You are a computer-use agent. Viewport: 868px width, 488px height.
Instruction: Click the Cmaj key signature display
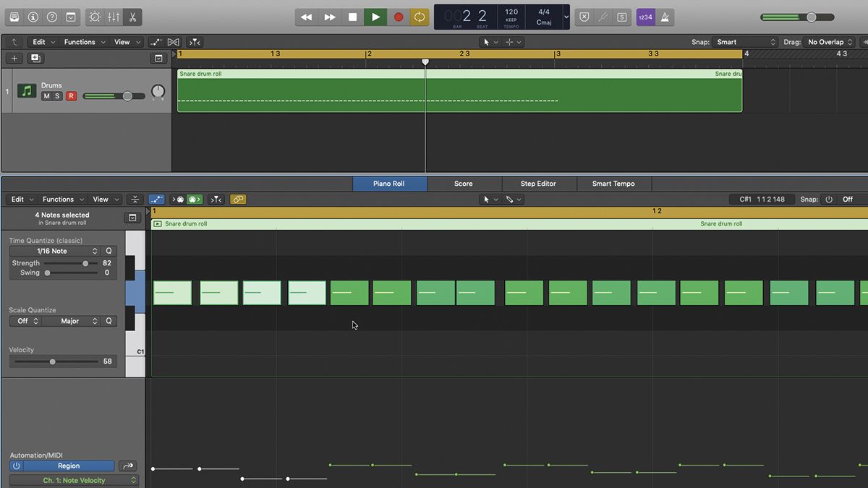543,22
